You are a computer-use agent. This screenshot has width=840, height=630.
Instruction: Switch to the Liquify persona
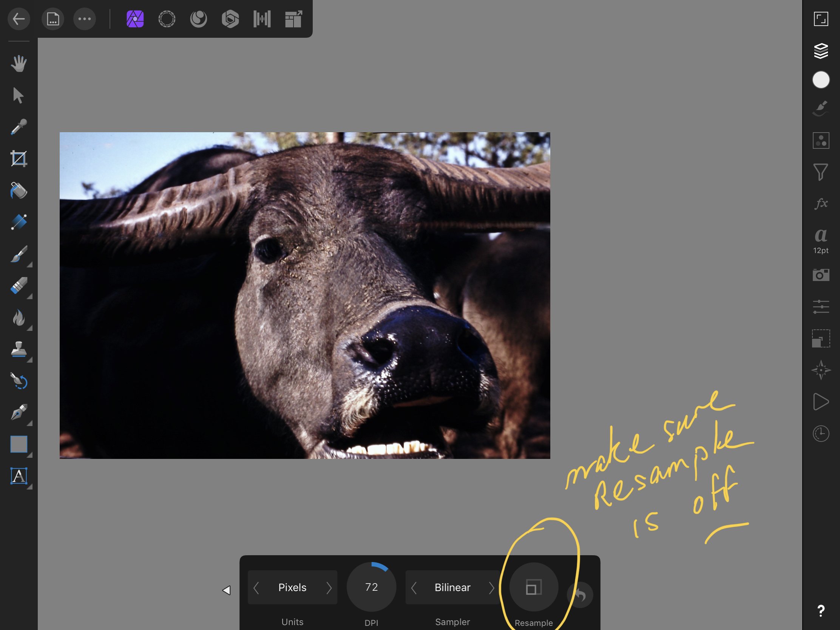coord(199,19)
